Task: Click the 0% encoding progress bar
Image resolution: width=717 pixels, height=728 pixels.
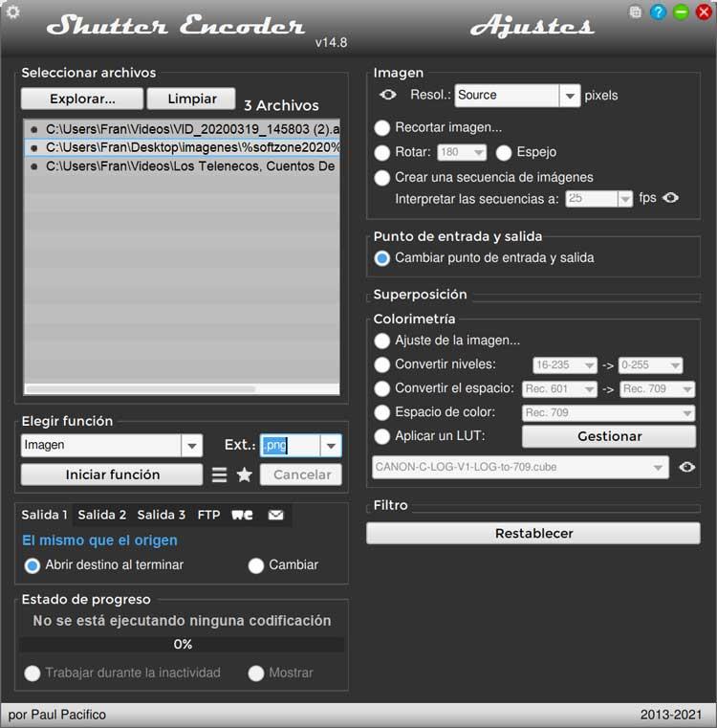Action: [182, 645]
